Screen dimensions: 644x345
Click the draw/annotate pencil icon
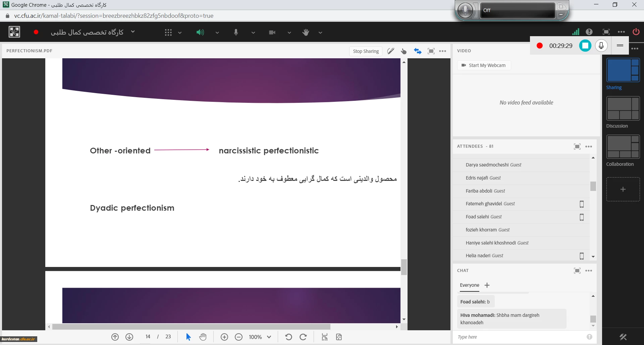[x=390, y=51]
